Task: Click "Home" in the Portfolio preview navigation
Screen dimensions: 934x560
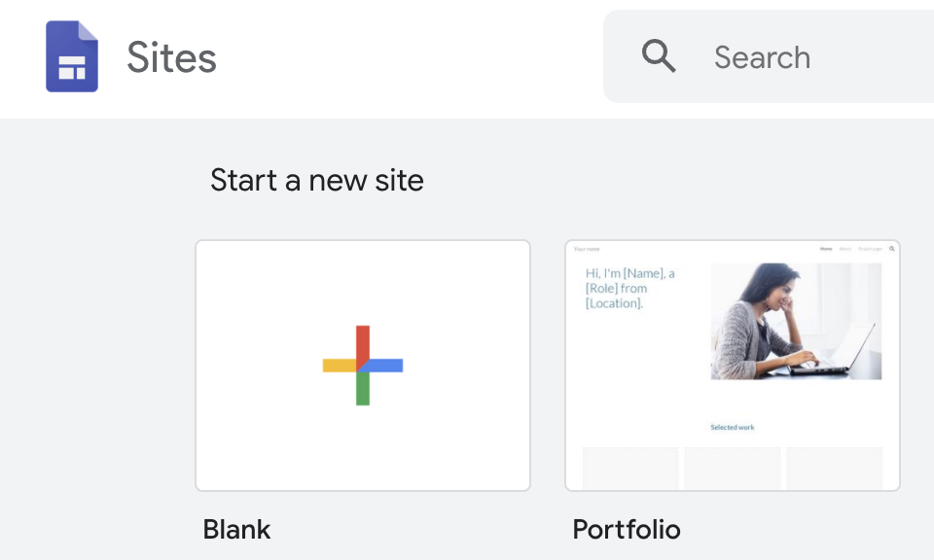Action: [x=826, y=249]
